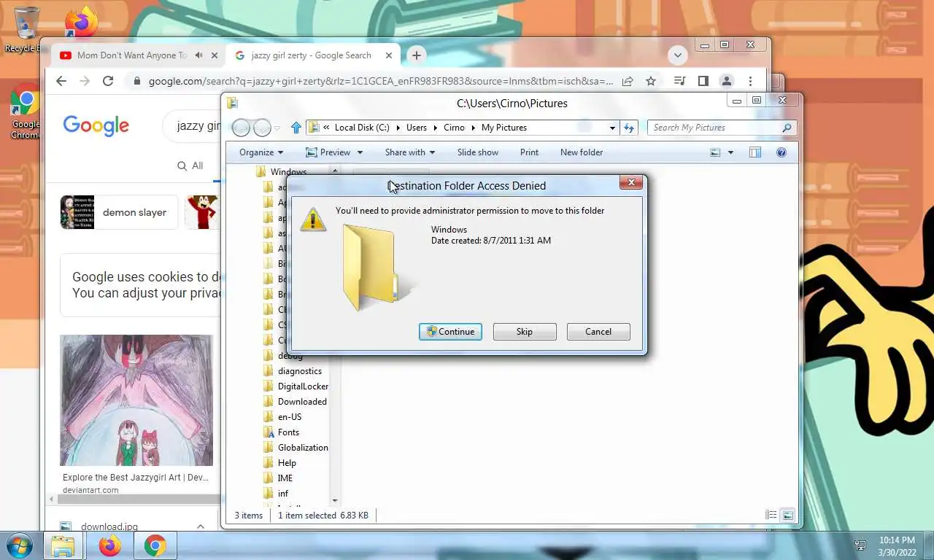Select the Globalization folder in tree
Viewport: 934px width, 560px height.
point(303,448)
